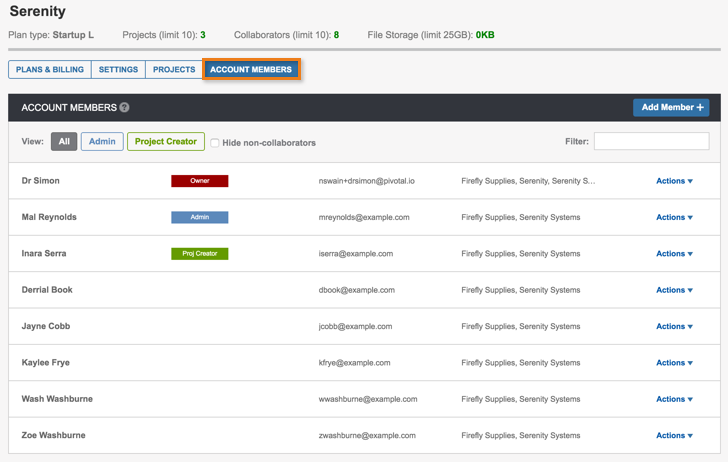Click the Add Member plus button
Screen dimensions: 728x462
(x=671, y=107)
